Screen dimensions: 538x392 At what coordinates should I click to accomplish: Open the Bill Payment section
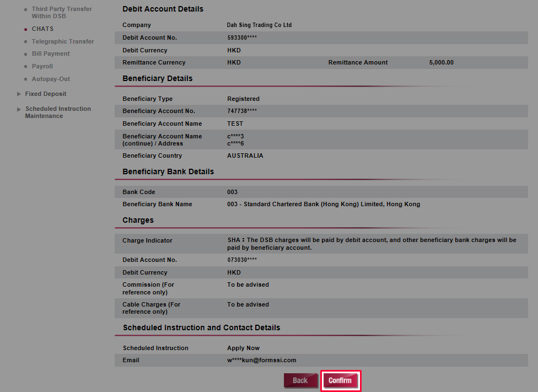(x=51, y=53)
